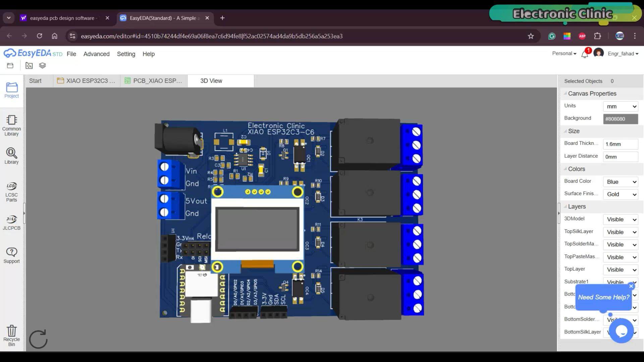Image resolution: width=644 pixels, height=362 pixels.
Task: Click the browser address bar URL
Action: pyautogui.click(x=212, y=36)
